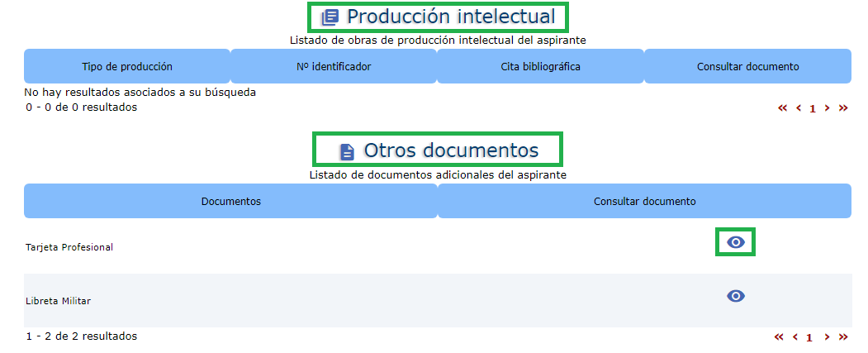Jump to last page of Otros documentos table
The height and width of the screenshot is (353, 868).
843,336
